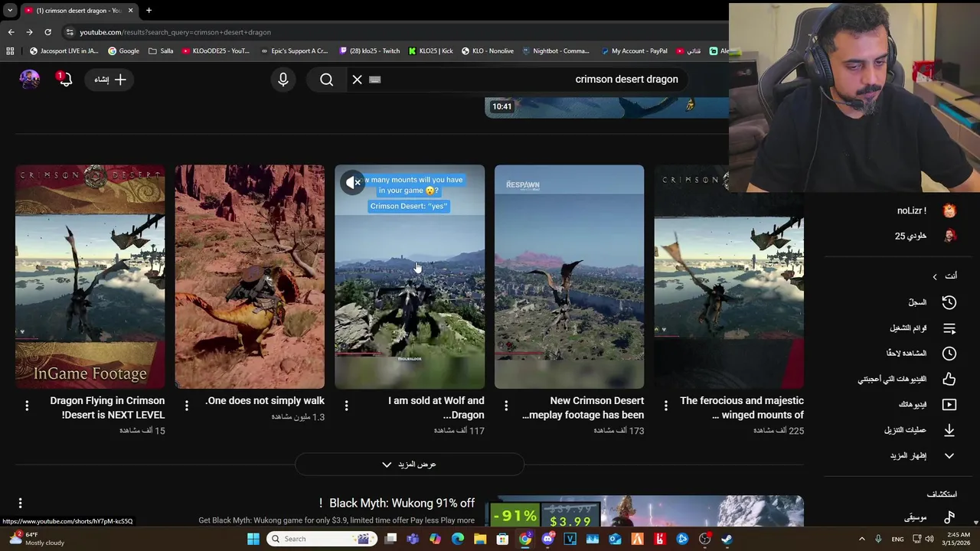Open options for 'The ferocious and majestic' short
Screen dimensions: 980x551
tap(665, 406)
